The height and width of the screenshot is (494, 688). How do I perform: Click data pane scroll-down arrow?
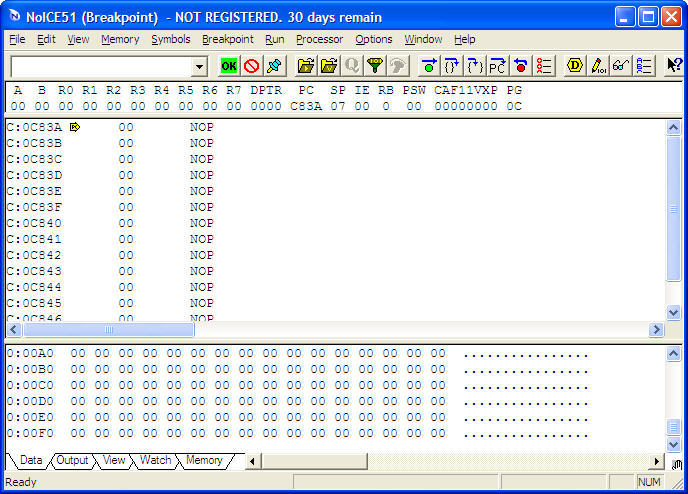click(x=674, y=444)
